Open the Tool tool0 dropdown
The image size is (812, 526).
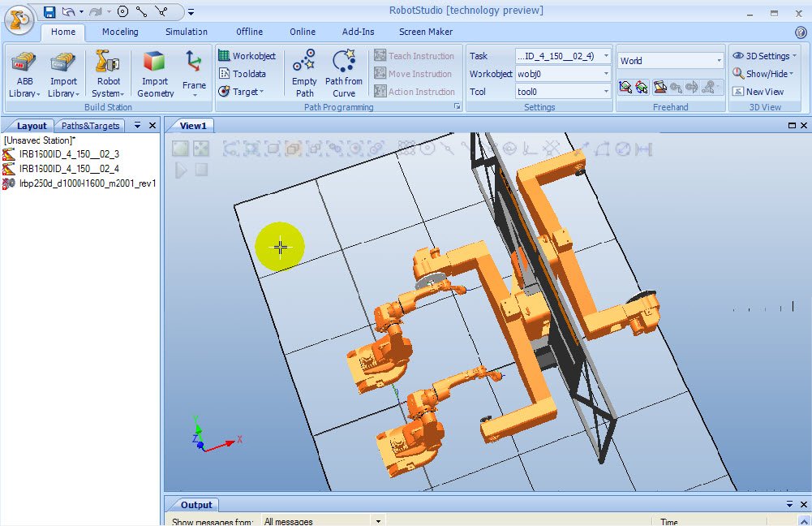click(606, 91)
